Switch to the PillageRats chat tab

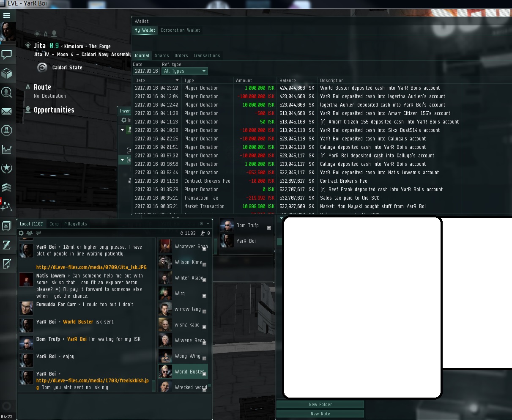pyautogui.click(x=75, y=224)
